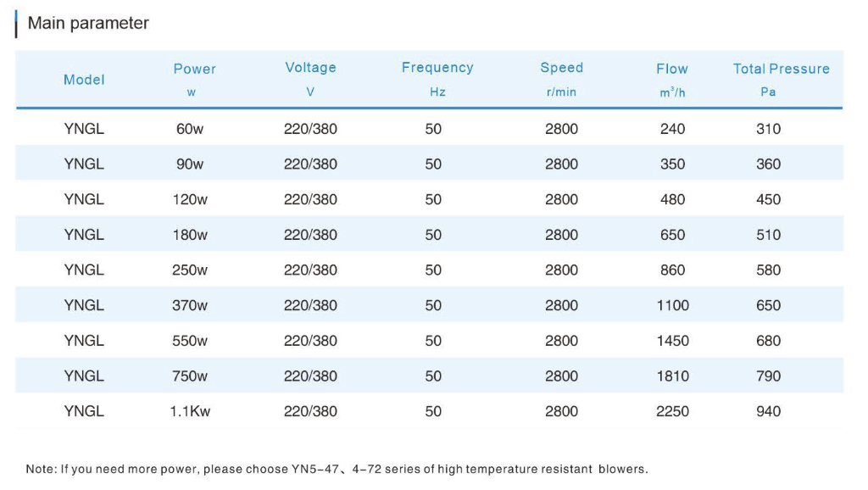
Task: Select the 'Total Pressure' column header
Action: [781, 69]
